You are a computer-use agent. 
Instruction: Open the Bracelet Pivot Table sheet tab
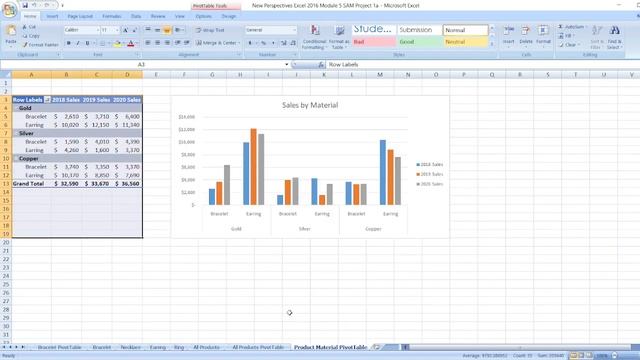coord(60,347)
